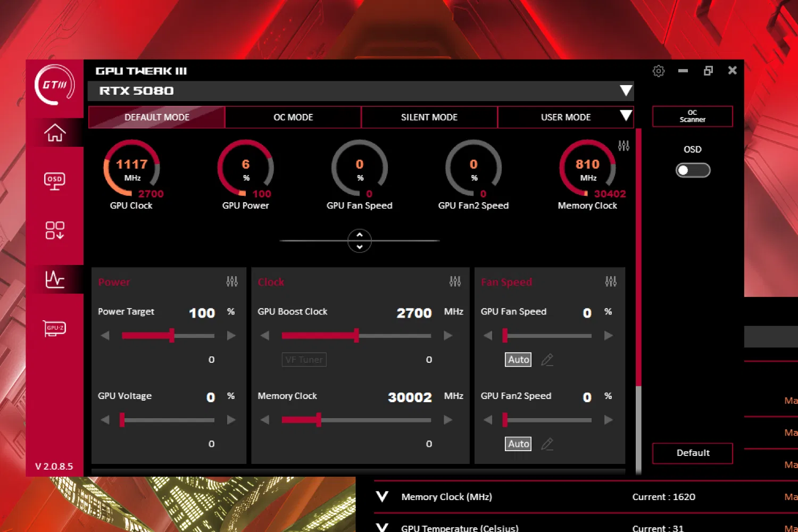Decrease Power Target with left arrow

pyautogui.click(x=105, y=336)
